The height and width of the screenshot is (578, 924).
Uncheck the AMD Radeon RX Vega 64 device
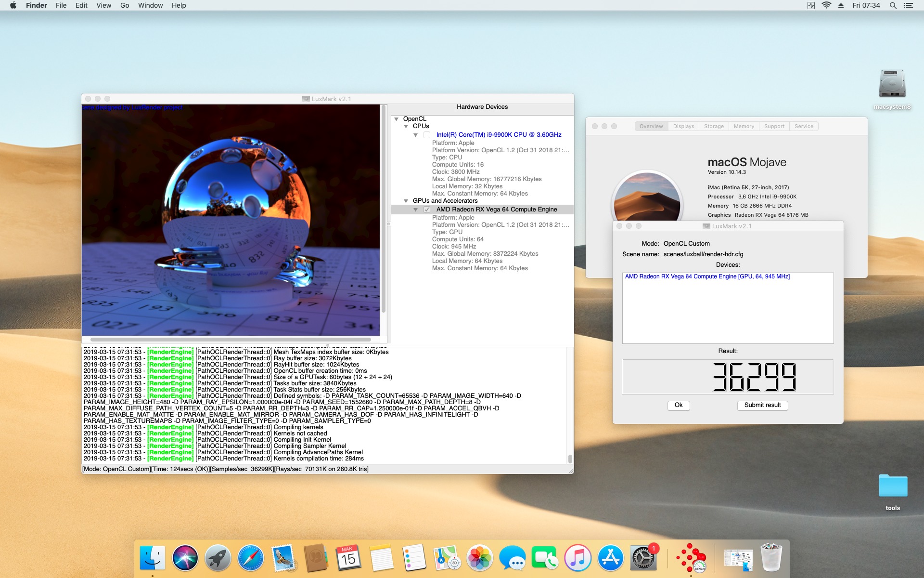click(x=427, y=210)
